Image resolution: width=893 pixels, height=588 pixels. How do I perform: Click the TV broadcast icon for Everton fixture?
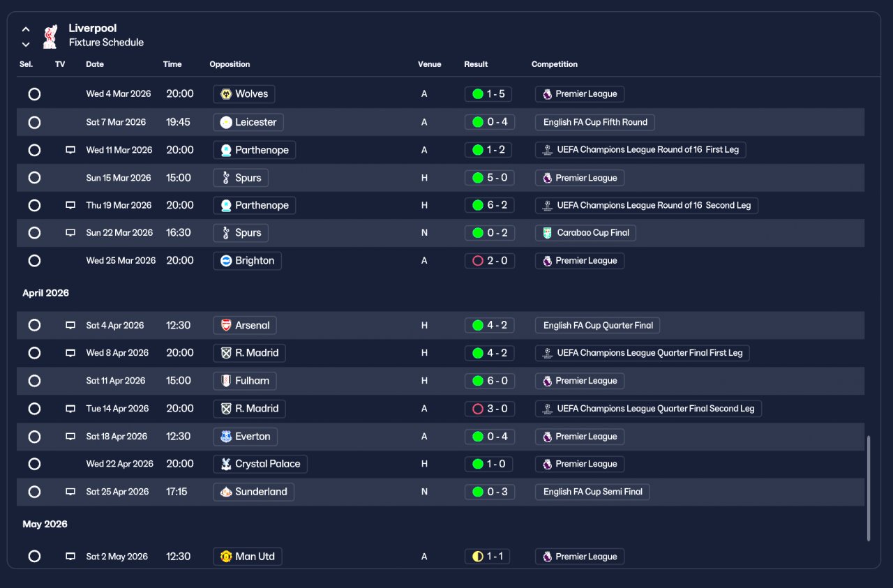(70, 437)
